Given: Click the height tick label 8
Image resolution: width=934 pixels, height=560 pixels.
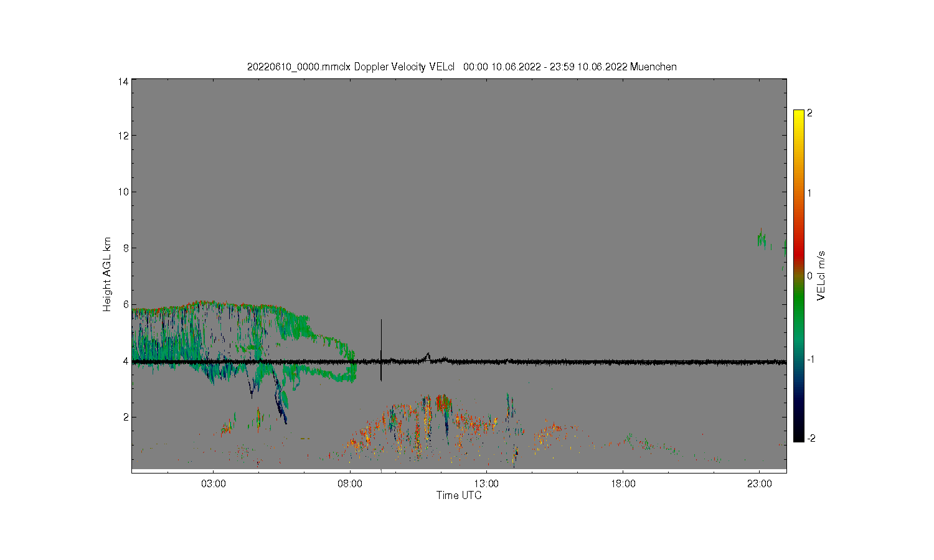Looking at the screenshot, I should (126, 248).
